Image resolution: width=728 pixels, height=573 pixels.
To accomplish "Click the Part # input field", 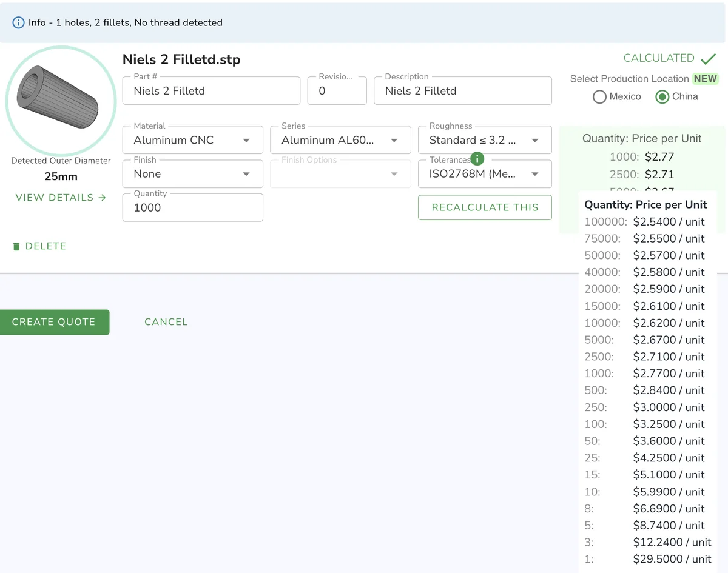I will (x=211, y=91).
